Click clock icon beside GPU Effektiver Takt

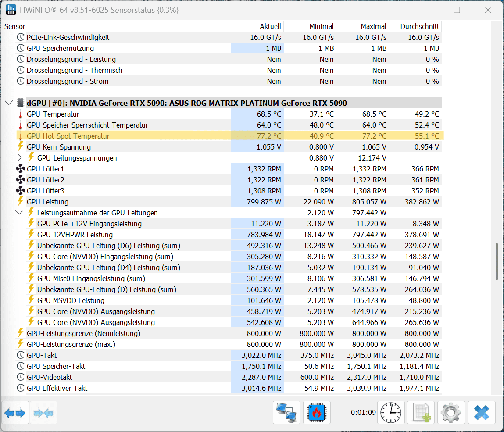tap(21, 388)
